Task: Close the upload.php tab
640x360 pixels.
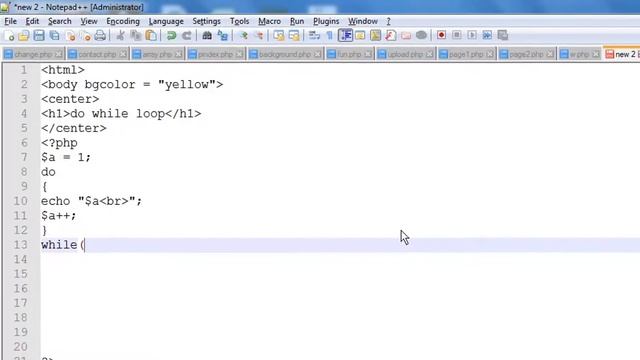Action: click(x=429, y=54)
